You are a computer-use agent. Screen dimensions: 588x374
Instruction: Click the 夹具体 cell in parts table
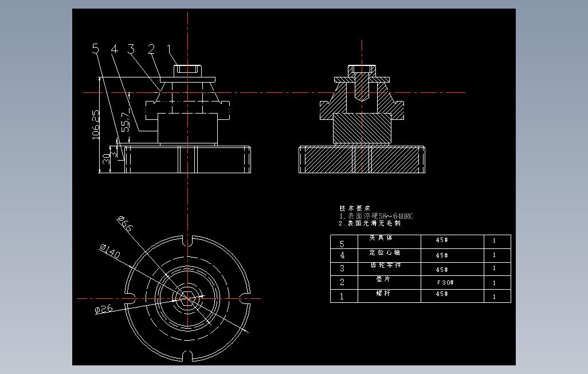[389, 241]
